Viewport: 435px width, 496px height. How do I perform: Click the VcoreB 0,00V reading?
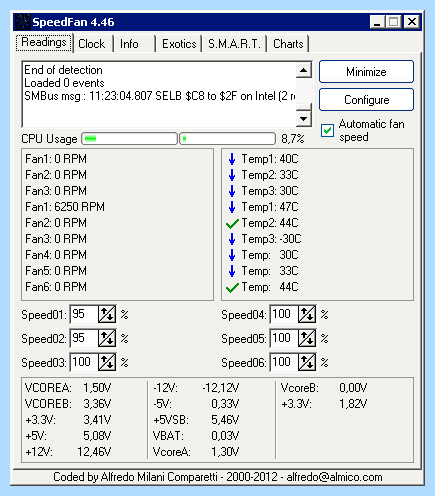(324, 388)
